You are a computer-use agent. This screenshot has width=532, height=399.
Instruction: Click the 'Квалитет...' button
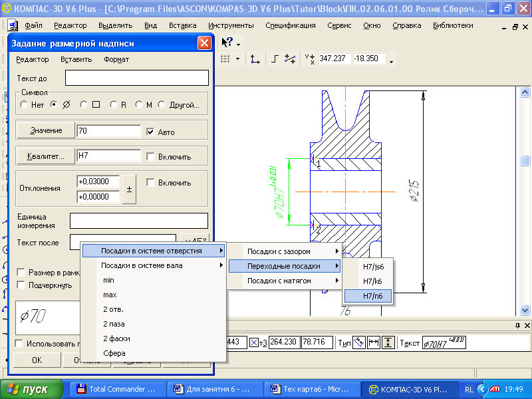[x=46, y=156]
